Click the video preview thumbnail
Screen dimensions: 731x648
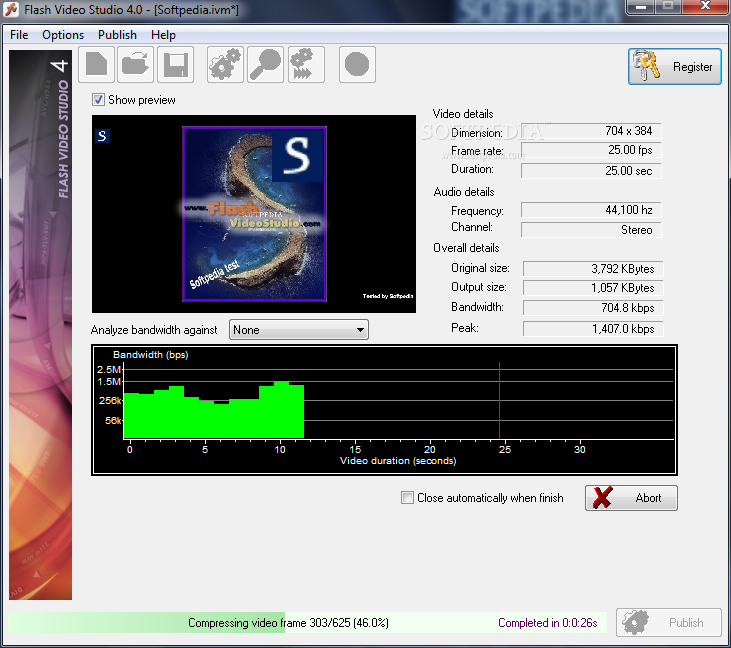tap(254, 214)
